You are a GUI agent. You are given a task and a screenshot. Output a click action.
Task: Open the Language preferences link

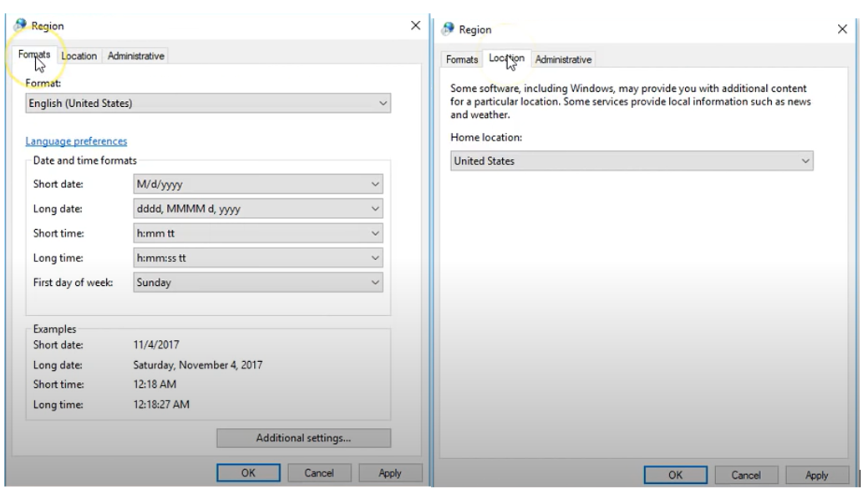point(76,141)
